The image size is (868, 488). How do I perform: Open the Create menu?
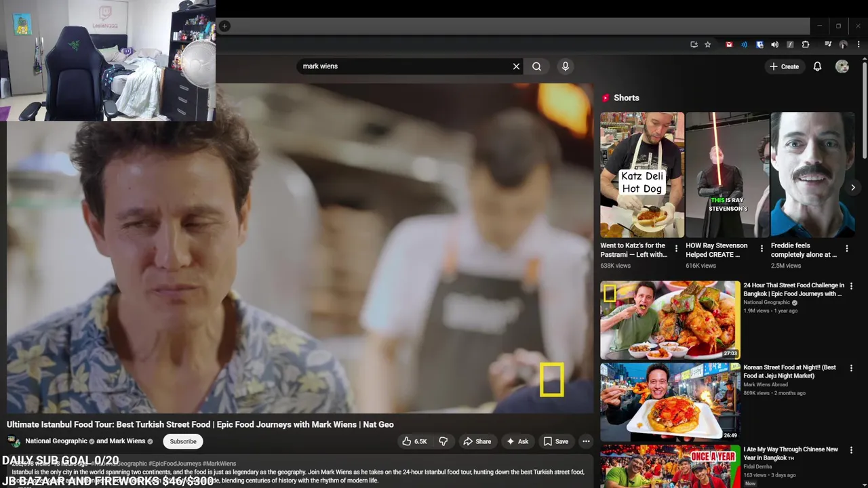785,66
